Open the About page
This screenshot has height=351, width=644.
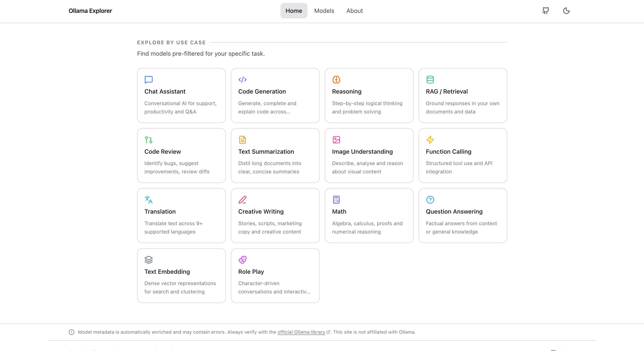click(355, 11)
